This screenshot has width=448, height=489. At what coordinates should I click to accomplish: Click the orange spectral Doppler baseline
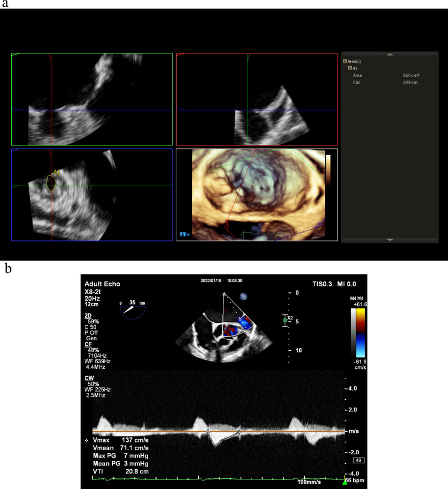[219, 431]
